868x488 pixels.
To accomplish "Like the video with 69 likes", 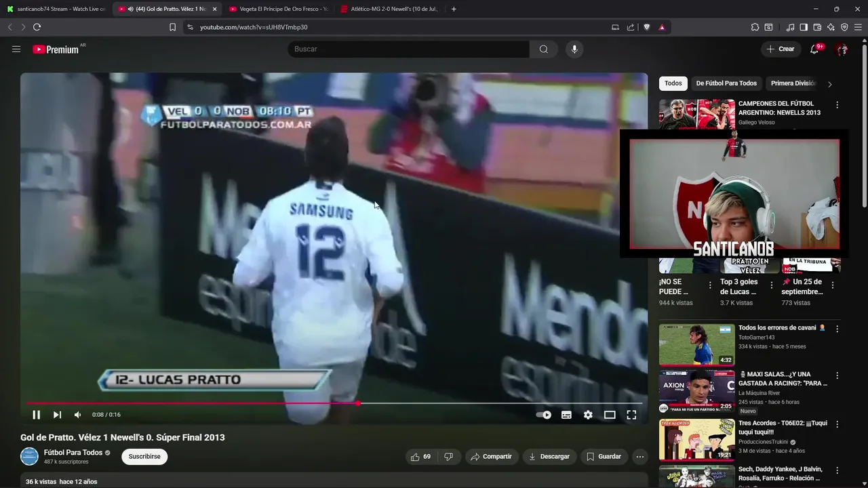I will pyautogui.click(x=420, y=457).
